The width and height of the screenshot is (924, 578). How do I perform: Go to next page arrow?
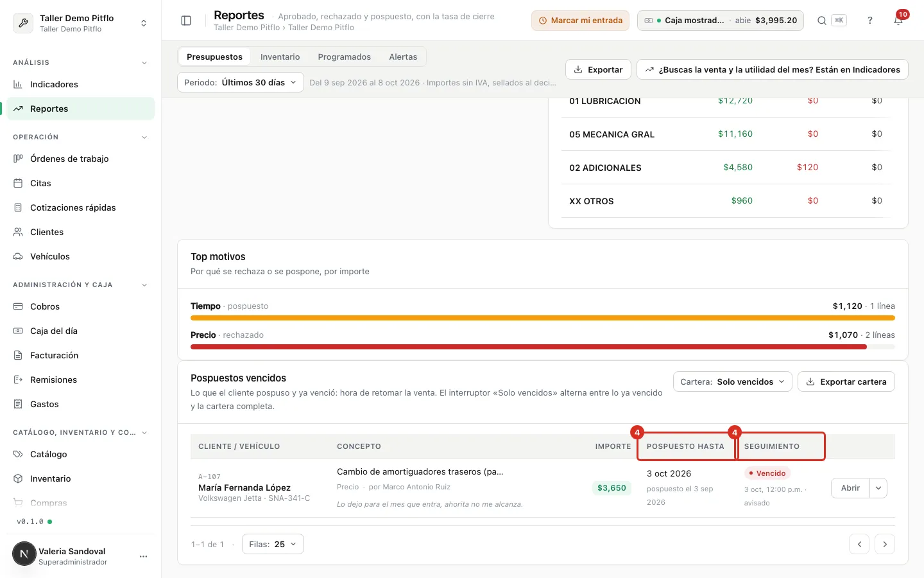pos(885,544)
